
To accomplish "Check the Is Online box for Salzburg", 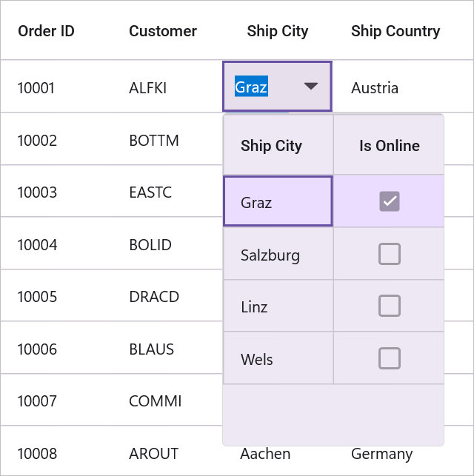I will click(x=390, y=254).
